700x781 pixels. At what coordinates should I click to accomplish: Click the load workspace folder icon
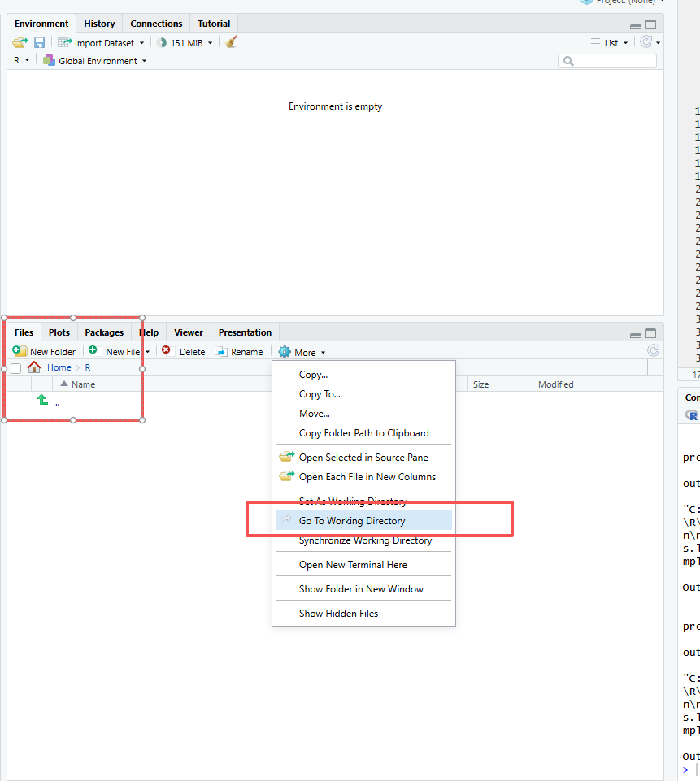coord(20,42)
